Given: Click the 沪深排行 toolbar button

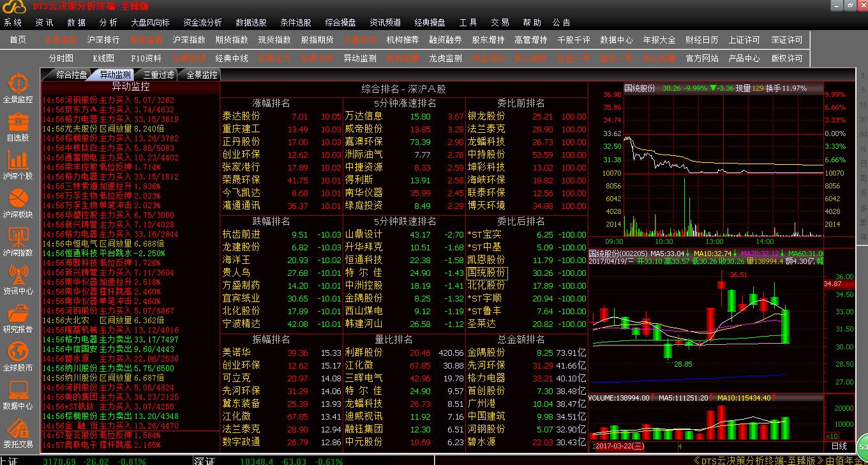Looking at the screenshot, I should point(103,40).
